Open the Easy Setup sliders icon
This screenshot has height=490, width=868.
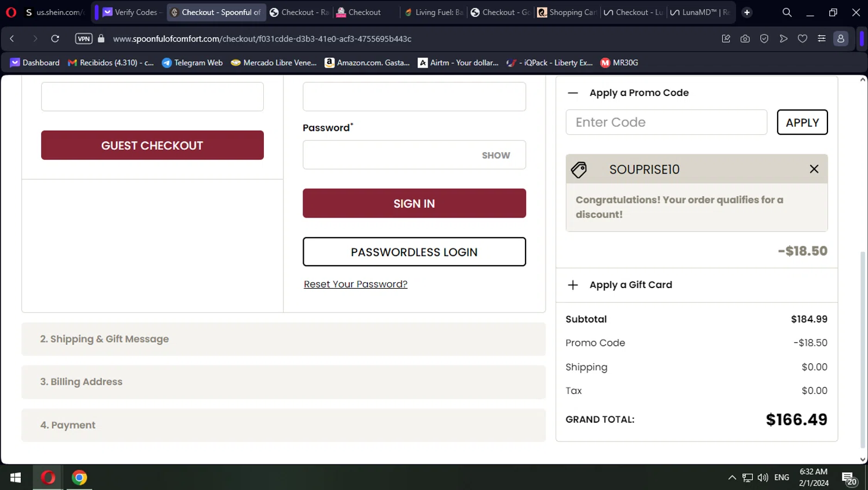(x=822, y=39)
